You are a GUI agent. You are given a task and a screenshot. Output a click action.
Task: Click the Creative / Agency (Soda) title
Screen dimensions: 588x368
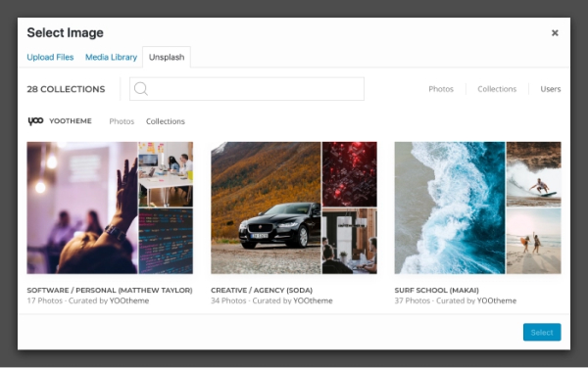coord(262,290)
